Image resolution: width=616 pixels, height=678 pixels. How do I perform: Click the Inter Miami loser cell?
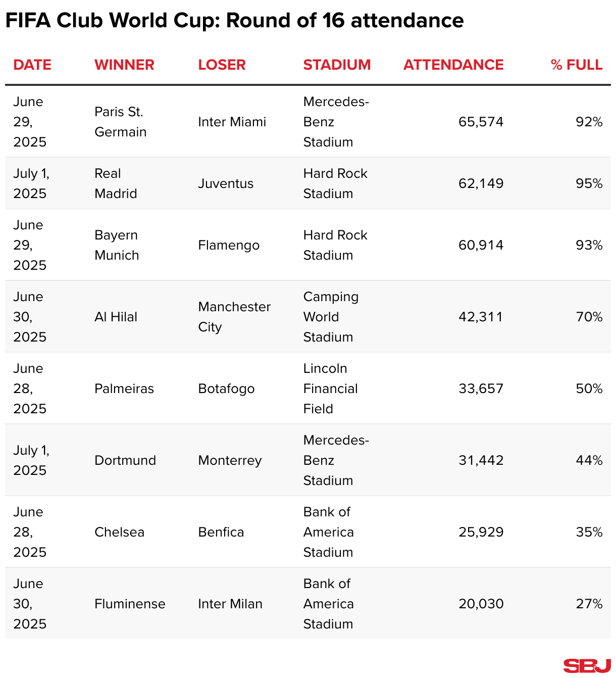pyautogui.click(x=232, y=122)
